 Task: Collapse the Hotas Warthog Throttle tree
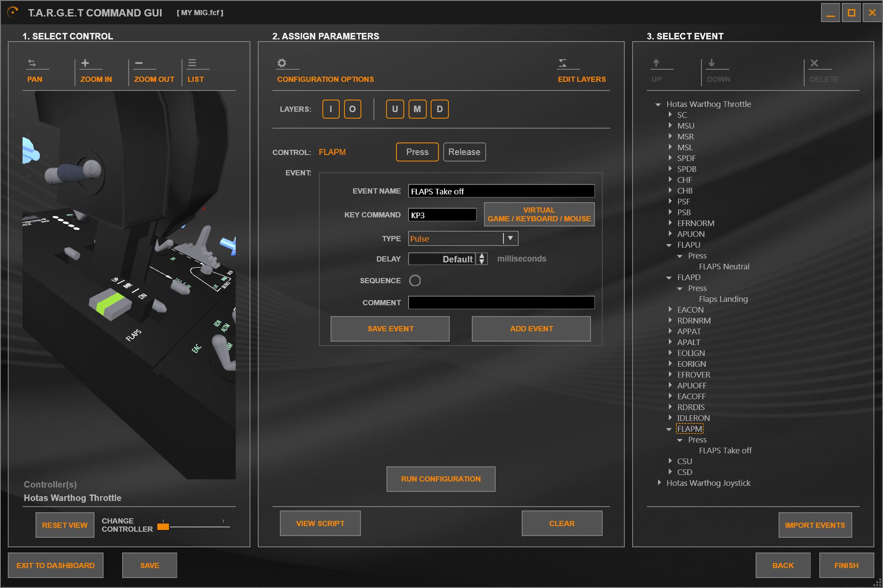(x=658, y=104)
